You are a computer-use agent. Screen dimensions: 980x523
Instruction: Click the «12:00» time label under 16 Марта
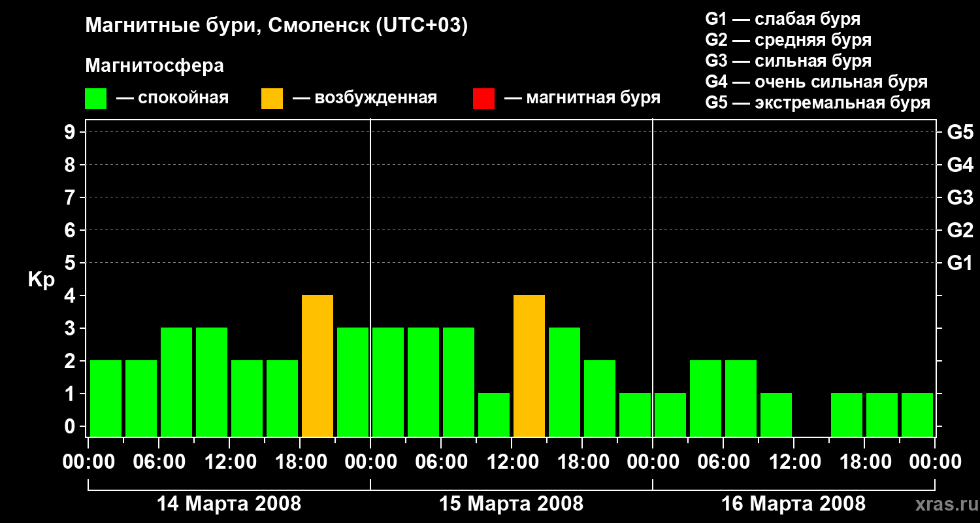pyautogui.click(x=794, y=462)
